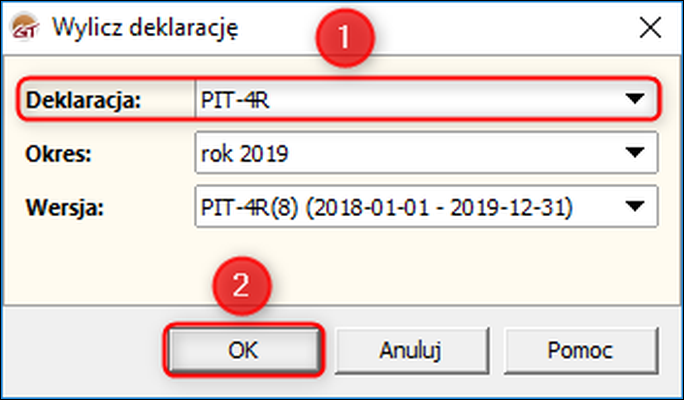Click the Okres label
684x400 pixels.
[58, 154]
